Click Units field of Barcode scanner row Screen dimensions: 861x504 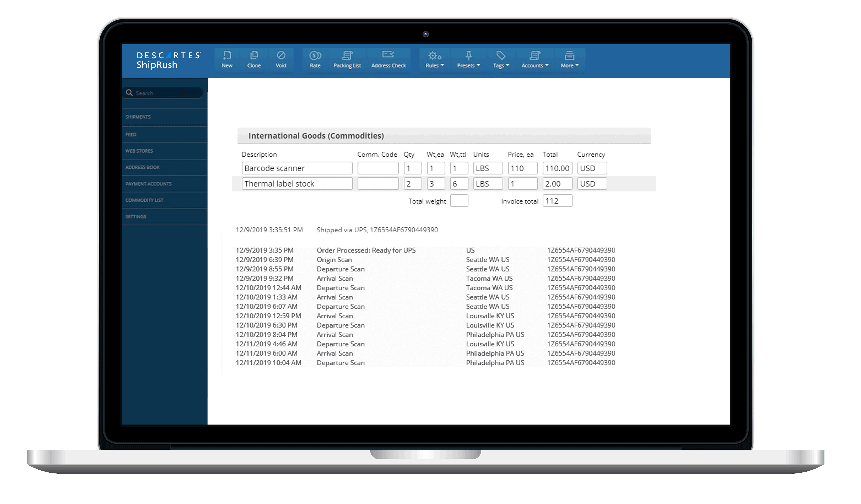coord(488,168)
